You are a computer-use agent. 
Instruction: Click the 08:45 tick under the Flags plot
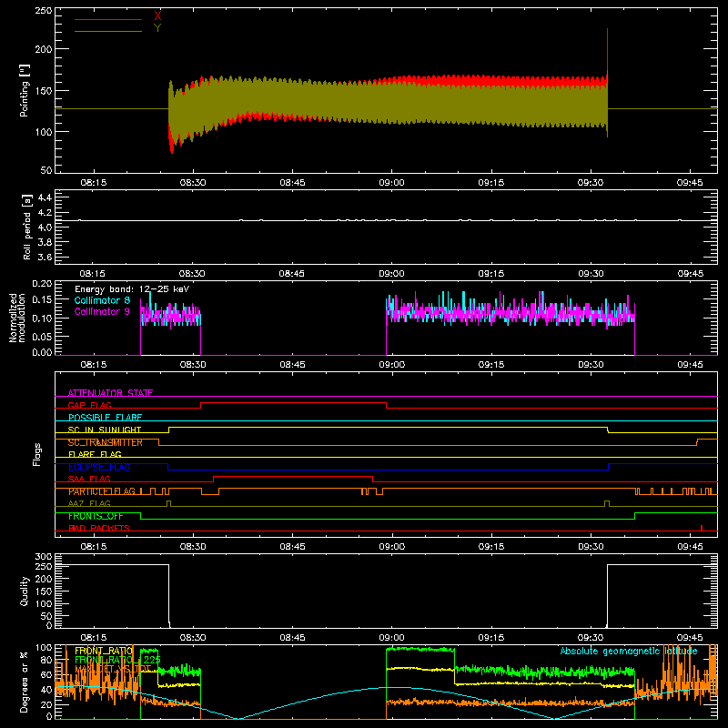[x=292, y=547]
